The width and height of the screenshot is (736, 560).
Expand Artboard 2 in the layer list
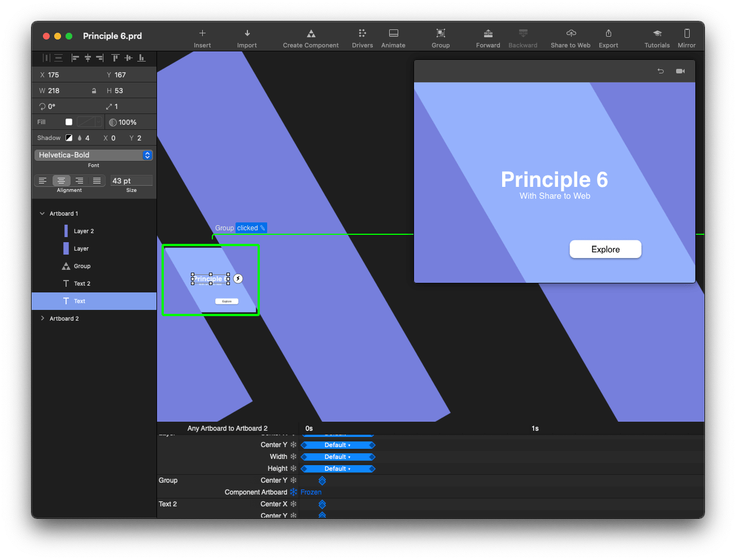pyautogui.click(x=42, y=318)
